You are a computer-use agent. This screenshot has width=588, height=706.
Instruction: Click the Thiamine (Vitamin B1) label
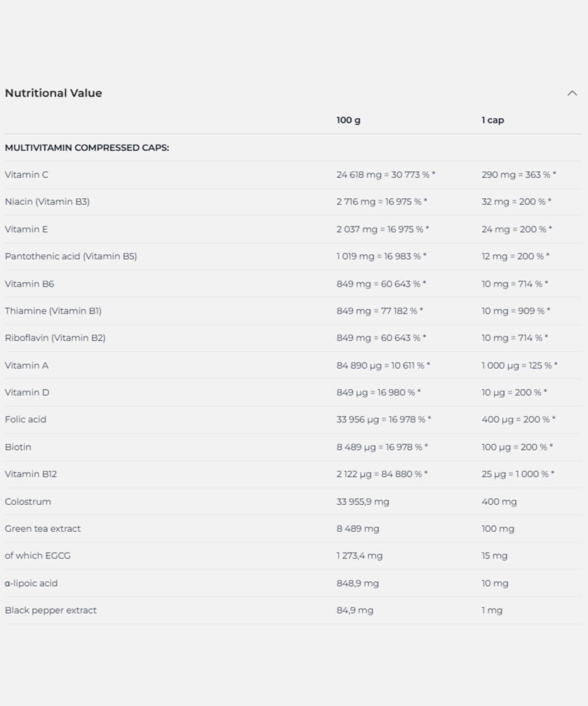click(x=53, y=311)
